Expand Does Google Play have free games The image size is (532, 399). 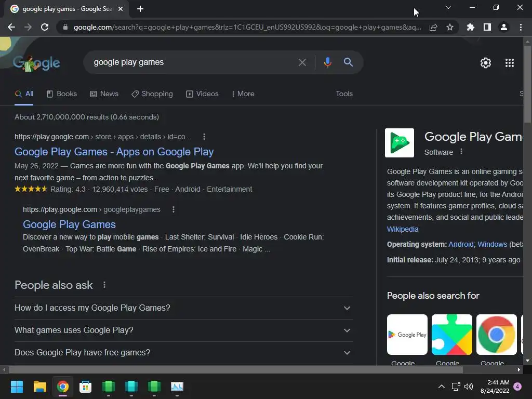click(184, 353)
